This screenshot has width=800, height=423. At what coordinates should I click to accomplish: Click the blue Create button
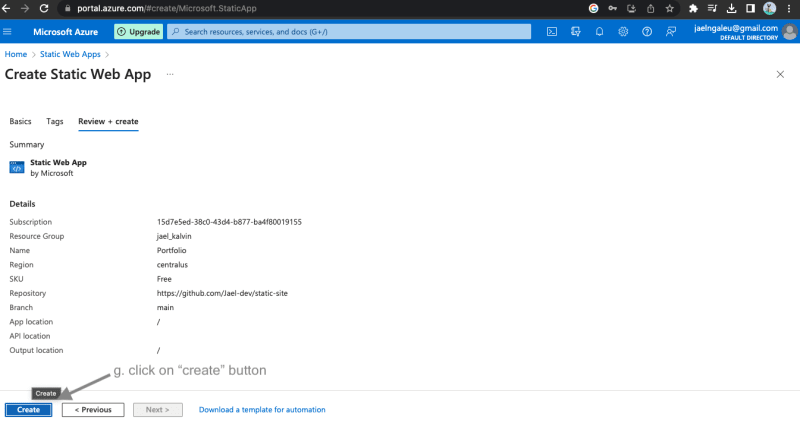(x=29, y=410)
